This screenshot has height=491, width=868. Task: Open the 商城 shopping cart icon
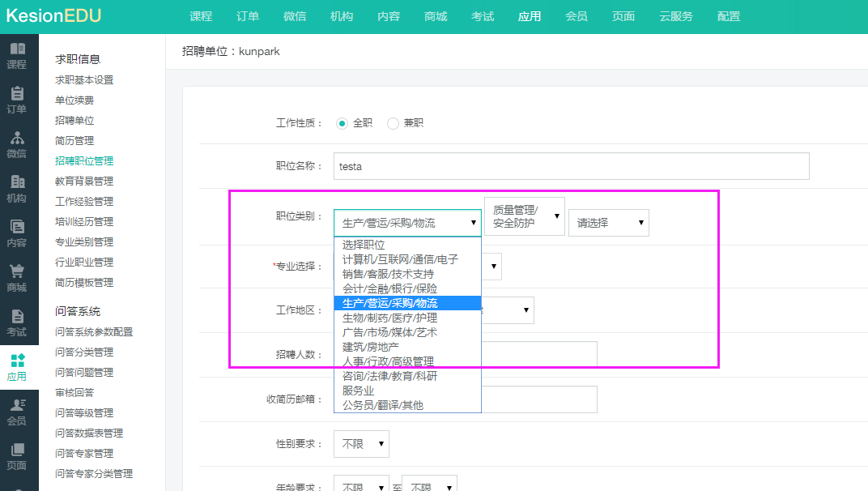17,278
